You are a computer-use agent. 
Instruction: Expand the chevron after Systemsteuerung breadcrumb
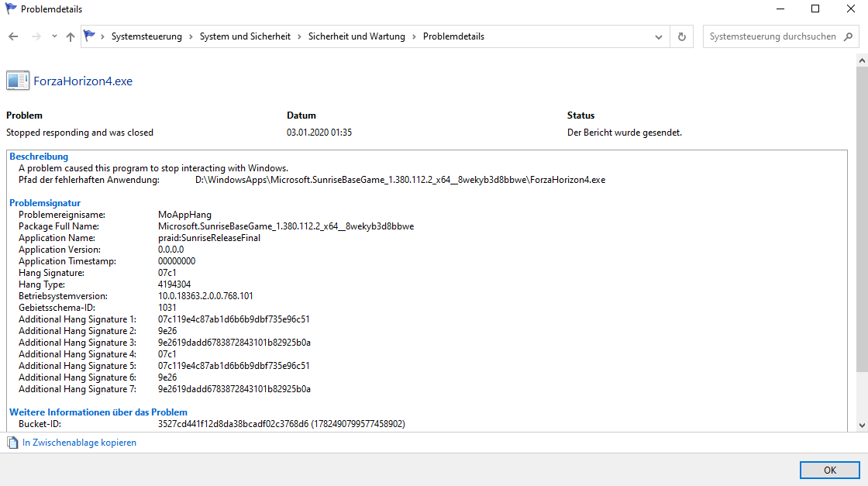pos(191,36)
